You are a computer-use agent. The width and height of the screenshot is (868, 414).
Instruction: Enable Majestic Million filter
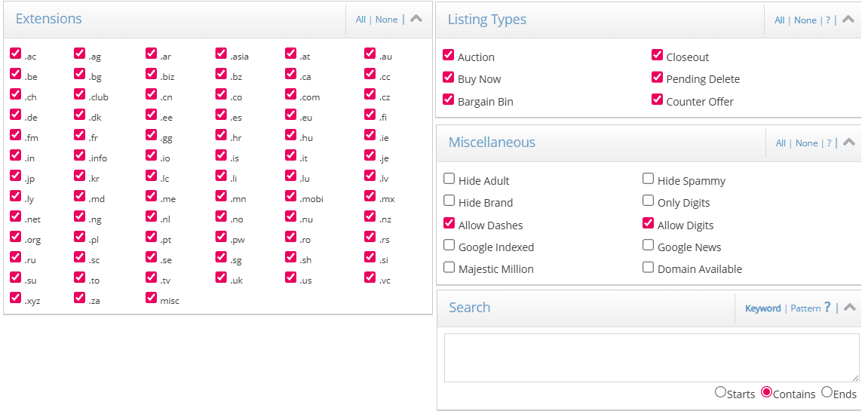449,267
